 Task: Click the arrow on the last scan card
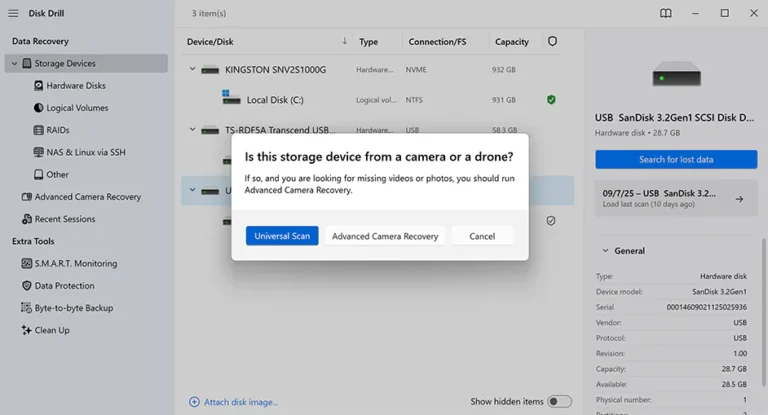coord(739,199)
